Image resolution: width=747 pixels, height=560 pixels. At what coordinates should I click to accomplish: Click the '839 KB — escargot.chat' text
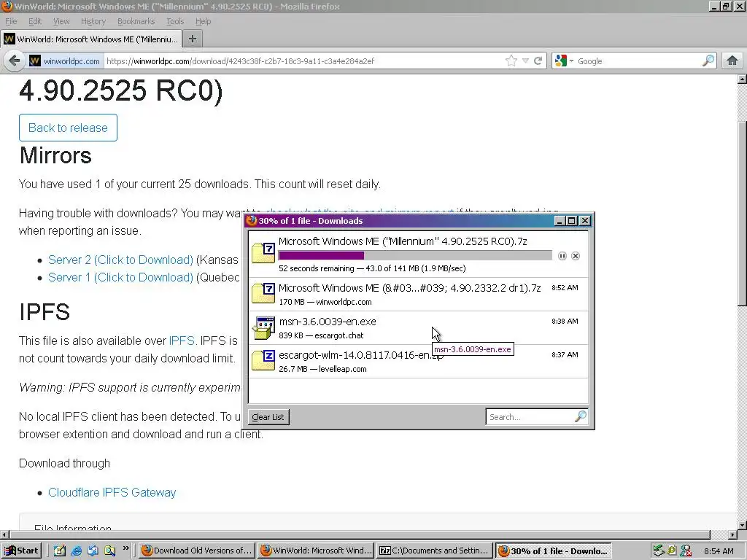tap(321, 335)
